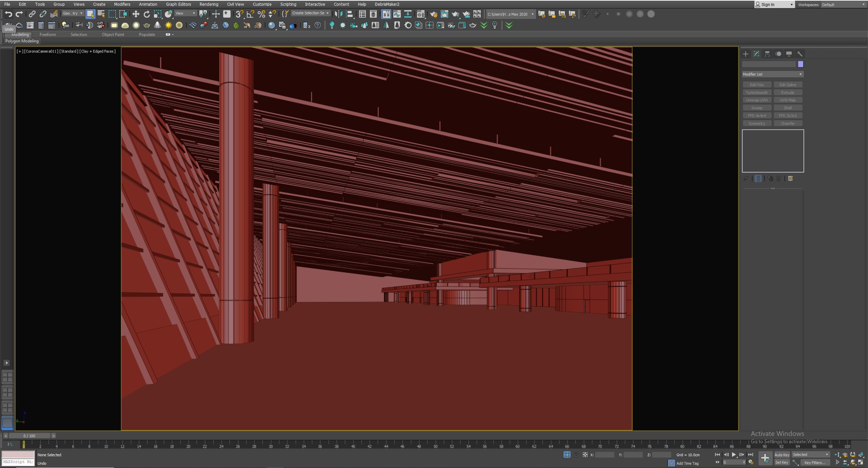Click the Unlink Selection icon
Viewport: 868px width, 468px height.
pos(43,14)
